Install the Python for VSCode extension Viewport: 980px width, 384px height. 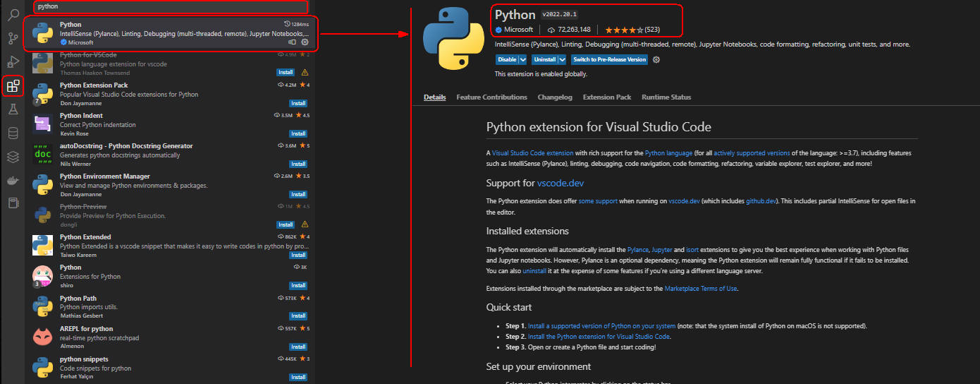(286, 72)
